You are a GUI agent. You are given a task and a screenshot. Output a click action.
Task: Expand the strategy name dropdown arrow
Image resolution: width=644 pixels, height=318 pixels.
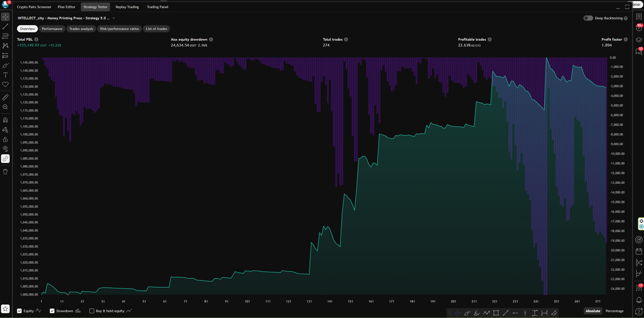(x=114, y=18)
